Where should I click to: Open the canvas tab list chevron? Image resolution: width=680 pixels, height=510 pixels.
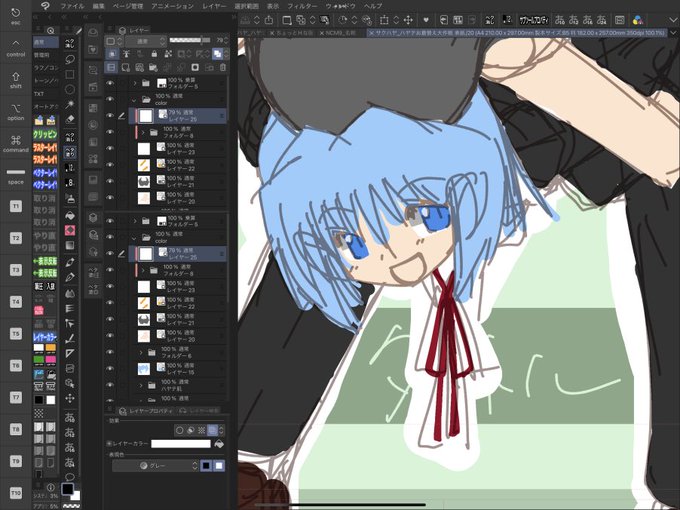(673, 33)
